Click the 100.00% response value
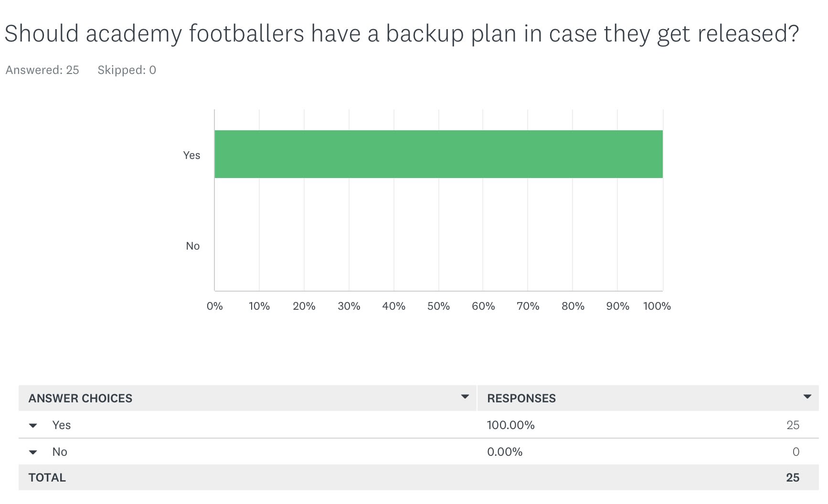This screenshot has width=828, height=504. [x=510, y=425]
